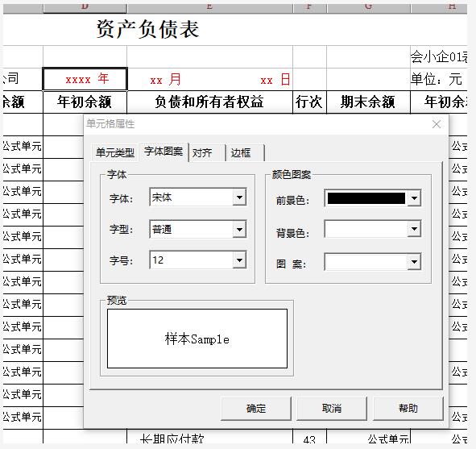
Task: Open help with the 帮助 button
Action: coord(408,409)
